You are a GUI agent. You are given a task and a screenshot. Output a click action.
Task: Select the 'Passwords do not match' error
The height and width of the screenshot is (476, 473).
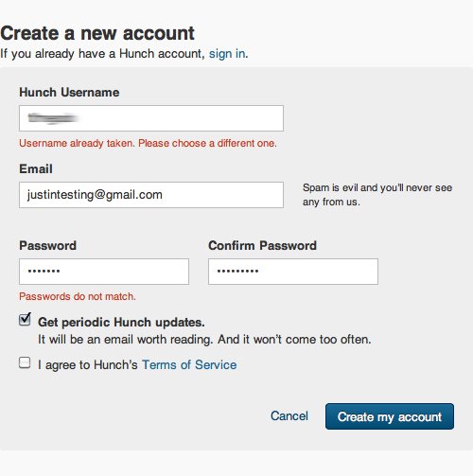(78, 296)
